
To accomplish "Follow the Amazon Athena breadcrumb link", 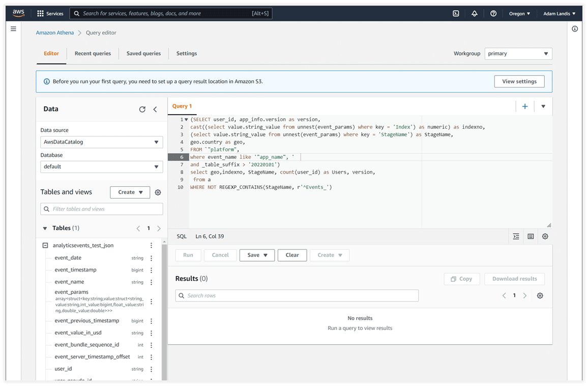I will click(55, 33).
